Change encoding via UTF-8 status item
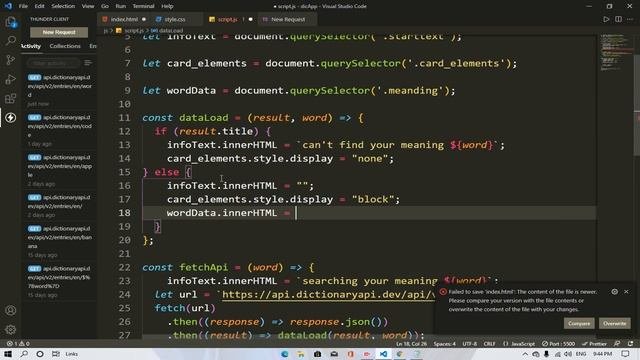The image size is (640, 360). [469, 344]
